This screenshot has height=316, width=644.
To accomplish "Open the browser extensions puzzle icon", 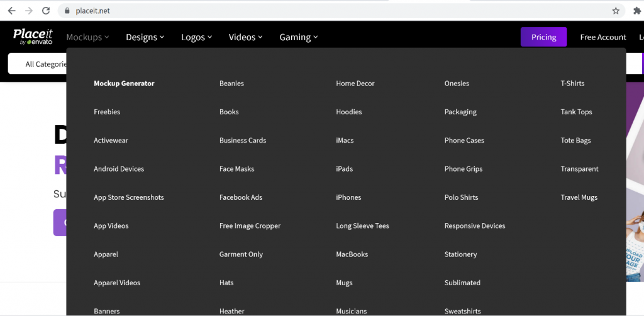I will [637, 11].
